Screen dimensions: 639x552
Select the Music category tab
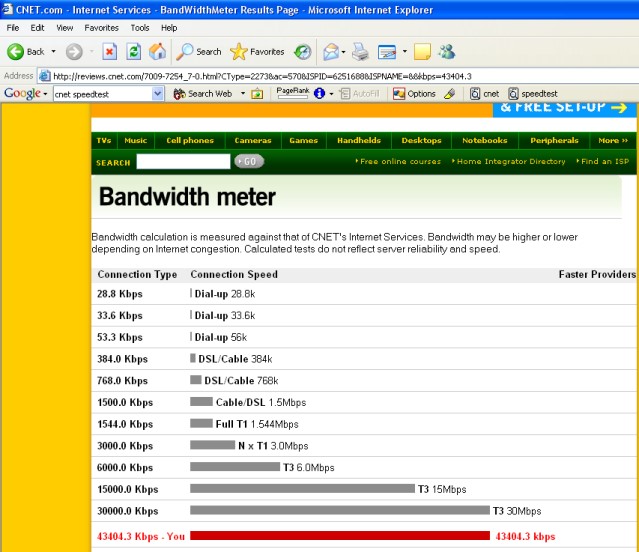[136, 141]
